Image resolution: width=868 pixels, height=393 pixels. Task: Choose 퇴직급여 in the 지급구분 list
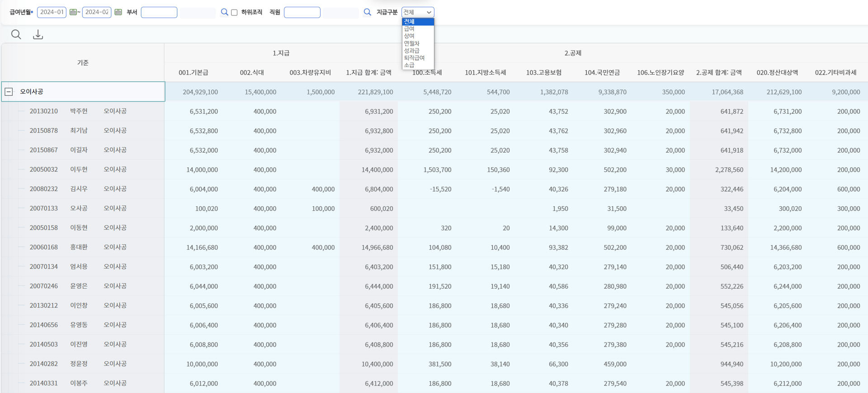click(418, 58)
